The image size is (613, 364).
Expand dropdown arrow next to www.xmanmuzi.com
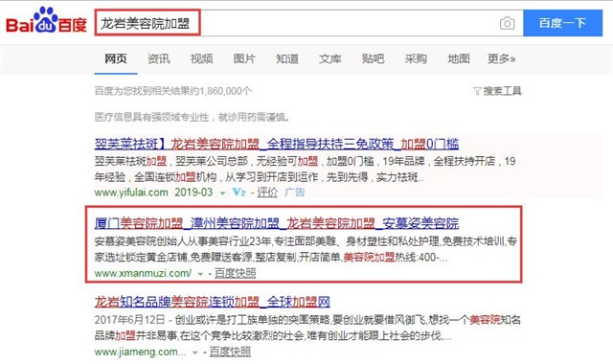(200, 274)
